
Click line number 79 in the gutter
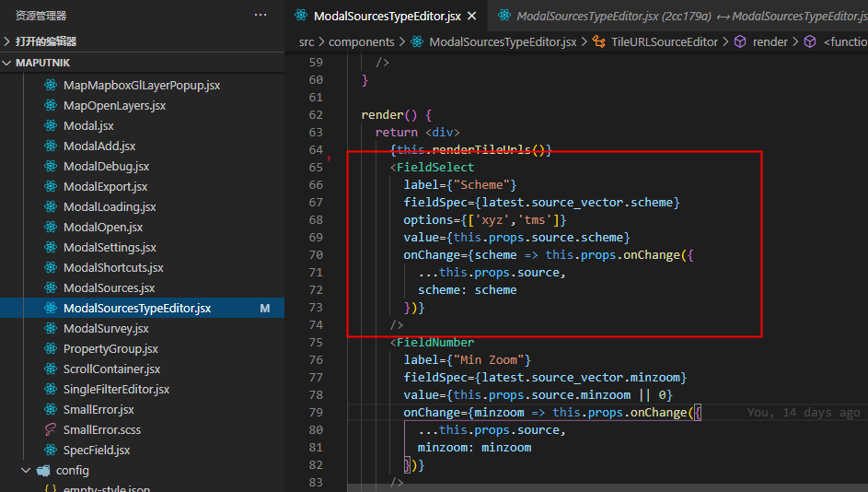click(316, 413)
